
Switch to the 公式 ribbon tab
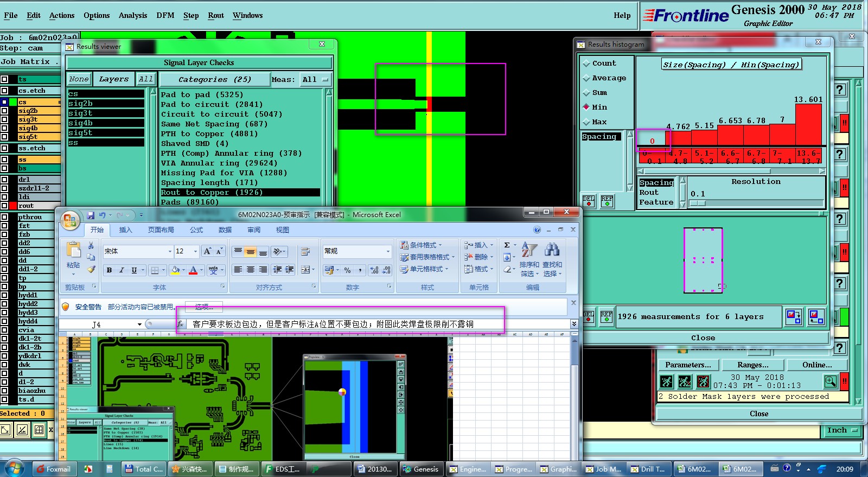196,230
